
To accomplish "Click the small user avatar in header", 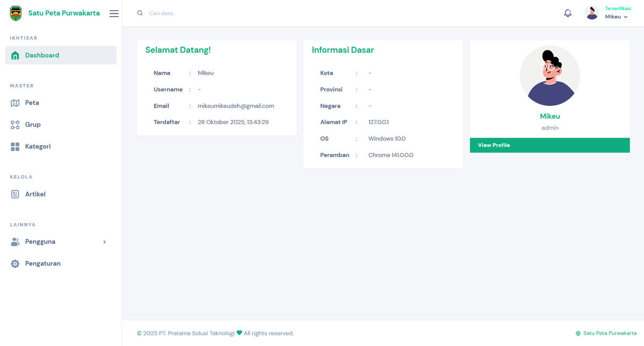I will [592, 13].
